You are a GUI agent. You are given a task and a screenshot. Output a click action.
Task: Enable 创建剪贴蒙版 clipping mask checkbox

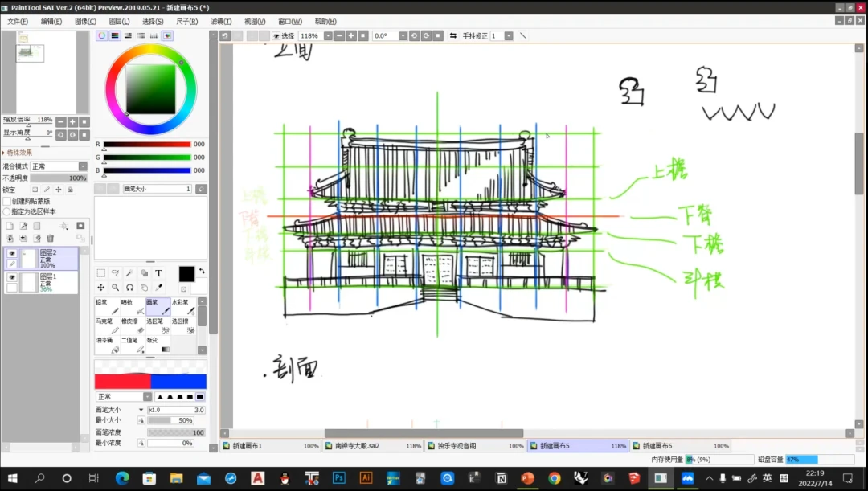(7, 202)
